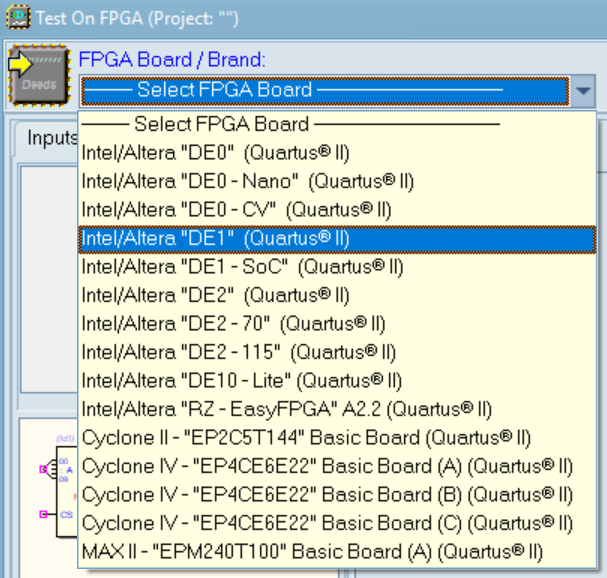Viewport: 607px width, 578px height.
Task: Choose the Select FPGA Board placeholder entry in list
Action: tap(337, 124)
